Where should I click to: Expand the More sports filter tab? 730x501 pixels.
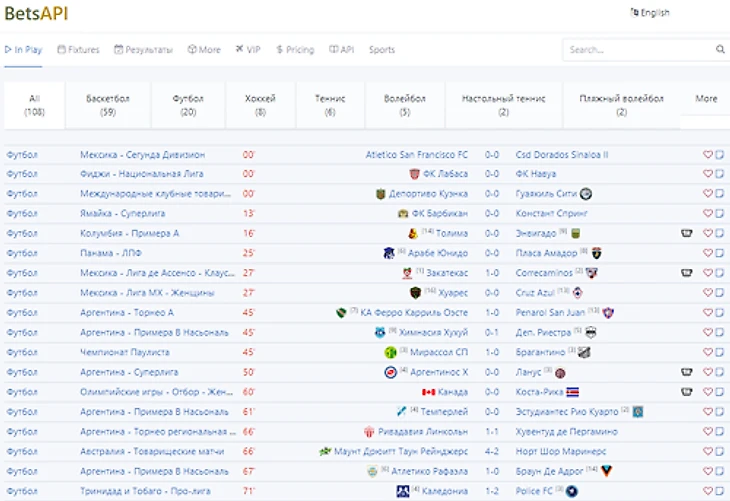pyautogui.click(x=706, y=99)
